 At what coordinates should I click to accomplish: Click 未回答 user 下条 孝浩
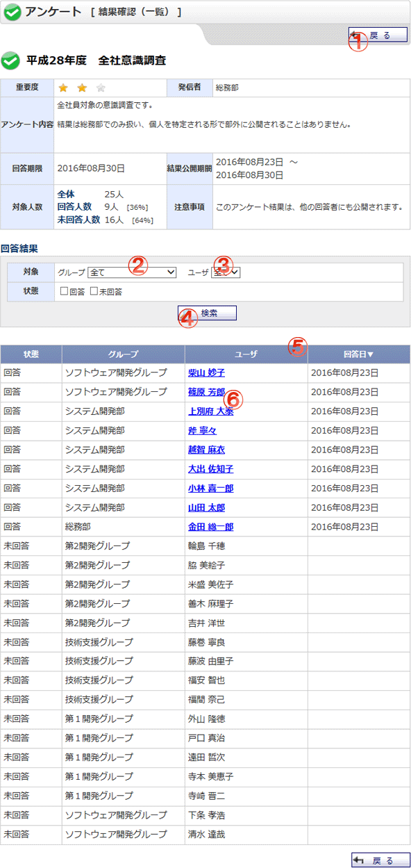click(x=206, y=815)
